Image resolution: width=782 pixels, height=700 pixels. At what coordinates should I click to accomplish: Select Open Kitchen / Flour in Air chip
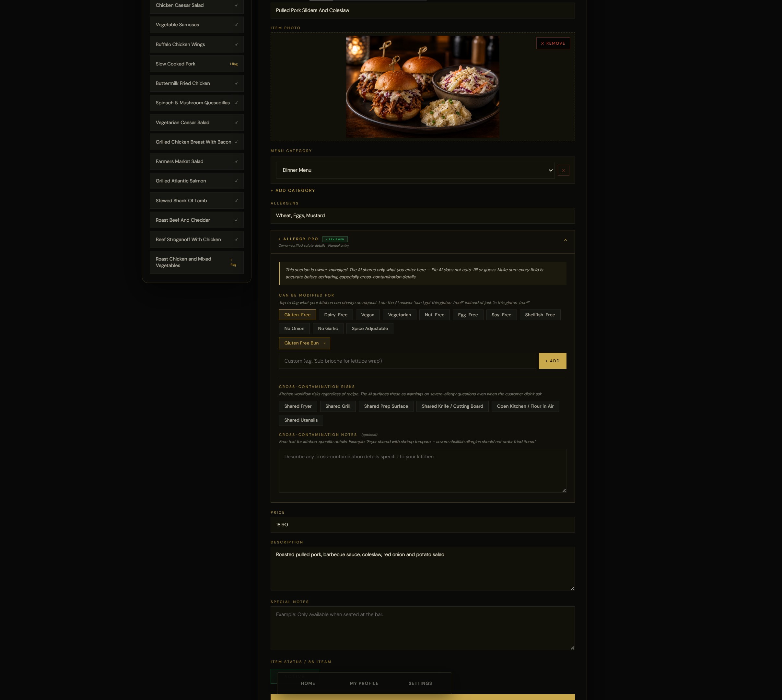click(x=525, y=406)
